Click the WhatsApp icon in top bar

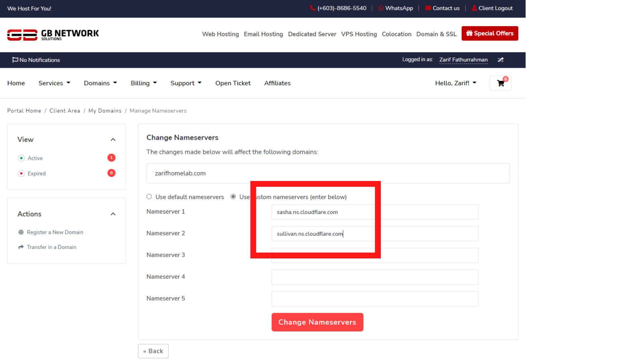click(x=381, y=8)
